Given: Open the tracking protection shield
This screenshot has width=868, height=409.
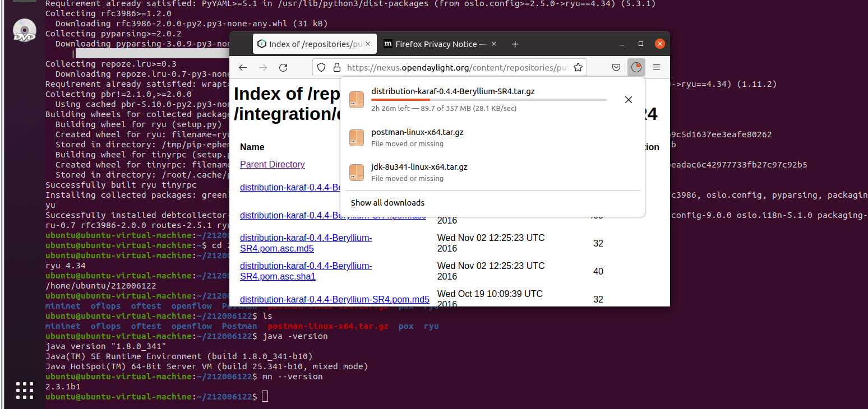Looking at the screenshot, I should [x=321, y=67].
